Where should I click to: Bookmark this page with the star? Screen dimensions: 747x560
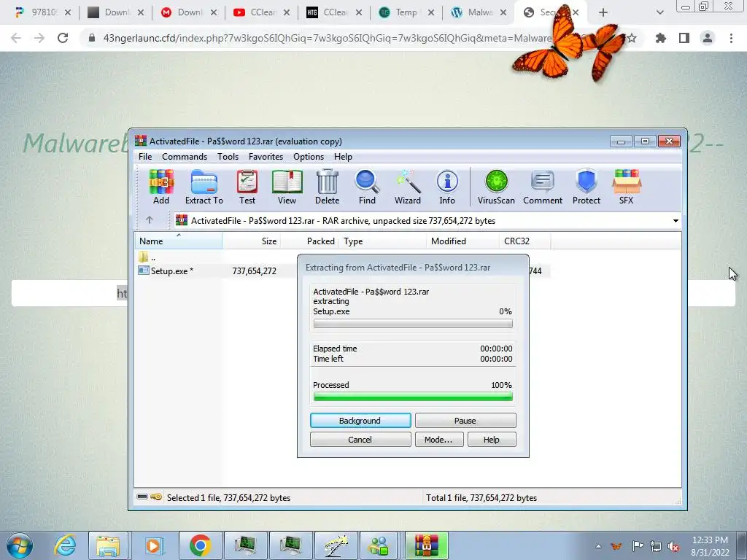pos(632,38)
